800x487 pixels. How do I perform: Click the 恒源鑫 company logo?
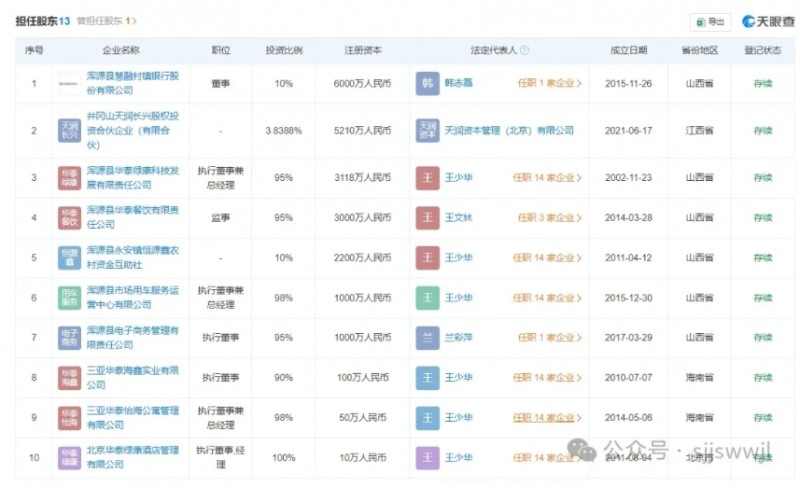pyautogui.click(x=69, y=258)
